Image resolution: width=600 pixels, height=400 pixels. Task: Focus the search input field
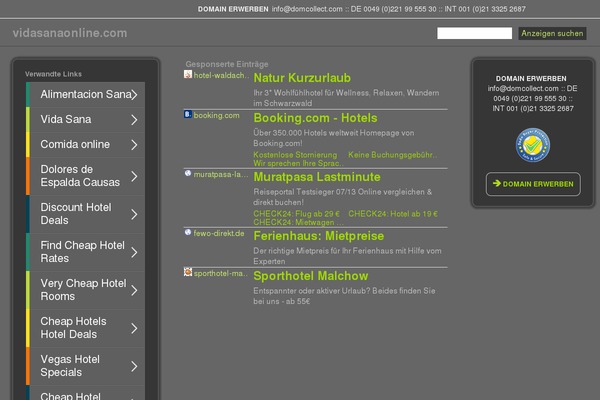(x=474, y=33)
